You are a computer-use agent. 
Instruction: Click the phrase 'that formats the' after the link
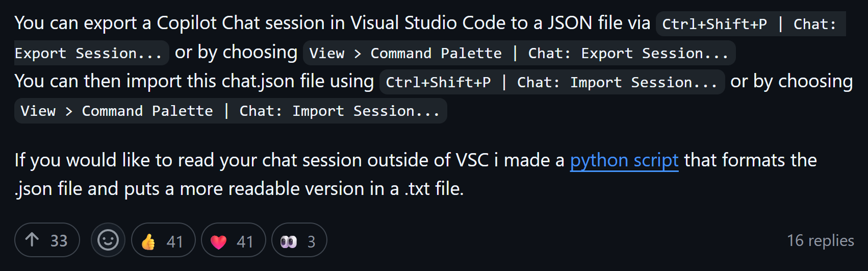point(750,160)
